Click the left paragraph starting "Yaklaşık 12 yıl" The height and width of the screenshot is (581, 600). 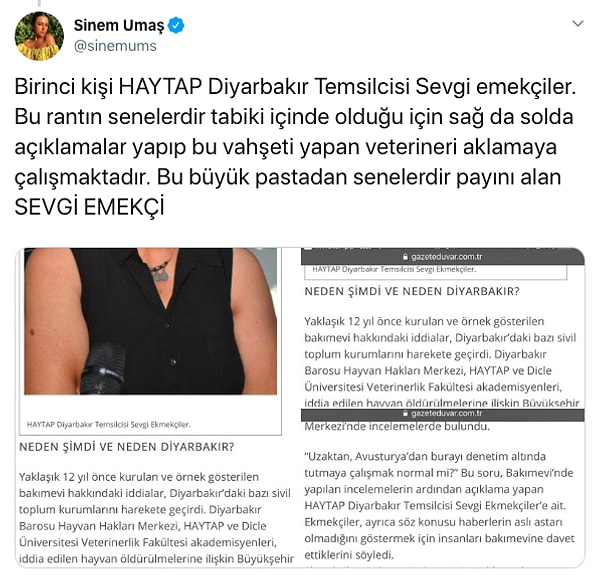click(x=156, y=517)
